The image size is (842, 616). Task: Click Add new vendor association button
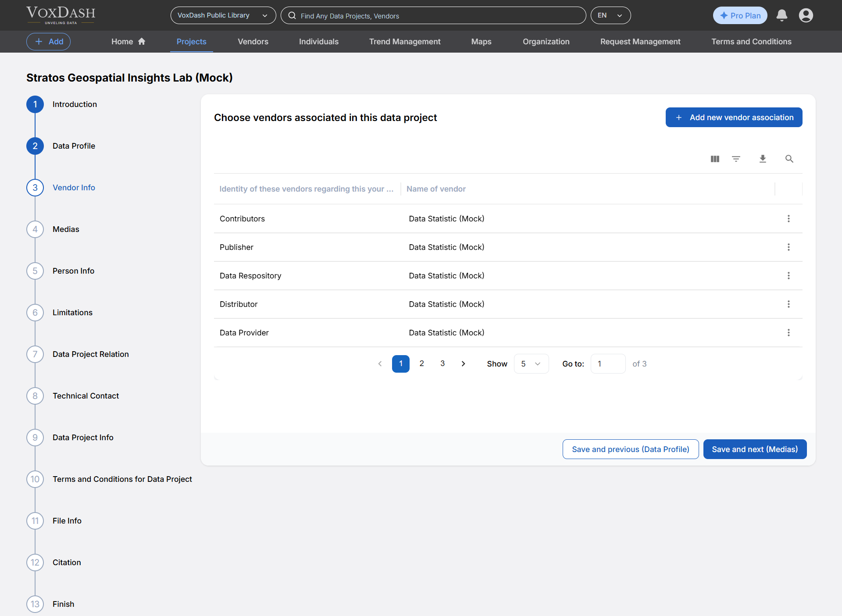click(734, 118)
